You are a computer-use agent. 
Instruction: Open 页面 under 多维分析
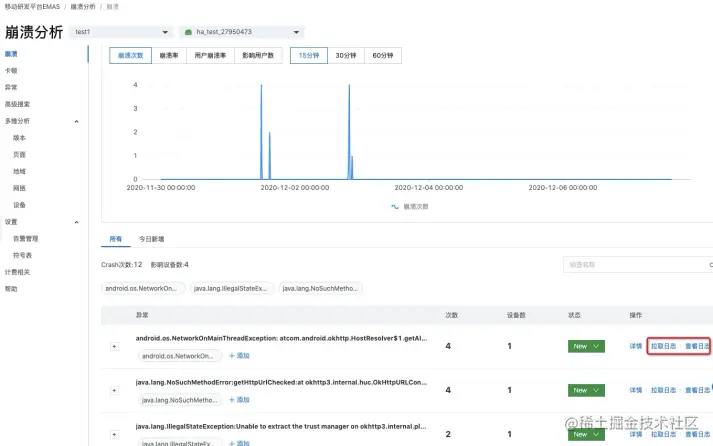19,155
